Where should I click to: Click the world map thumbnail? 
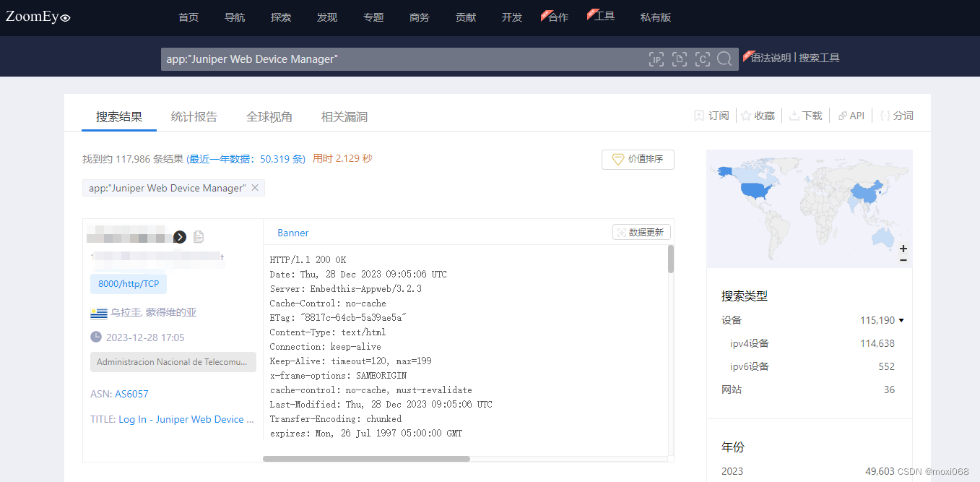(809, 209)
